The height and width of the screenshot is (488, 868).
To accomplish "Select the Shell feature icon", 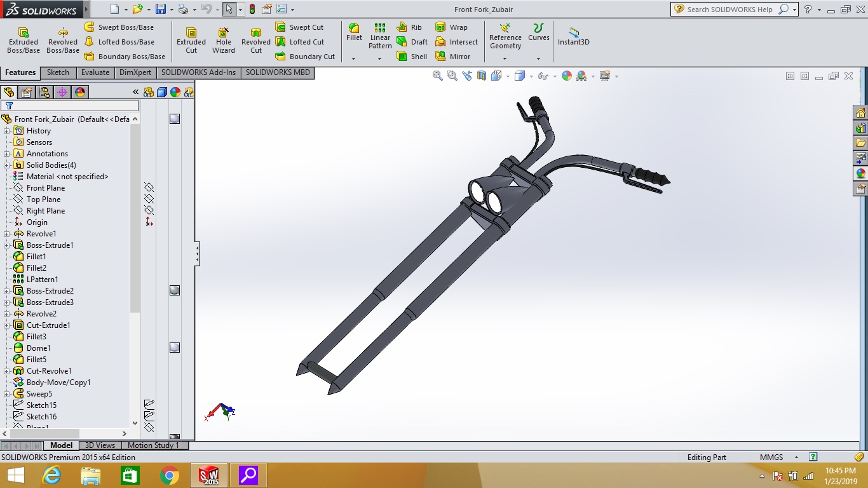I will coord(412,57).
